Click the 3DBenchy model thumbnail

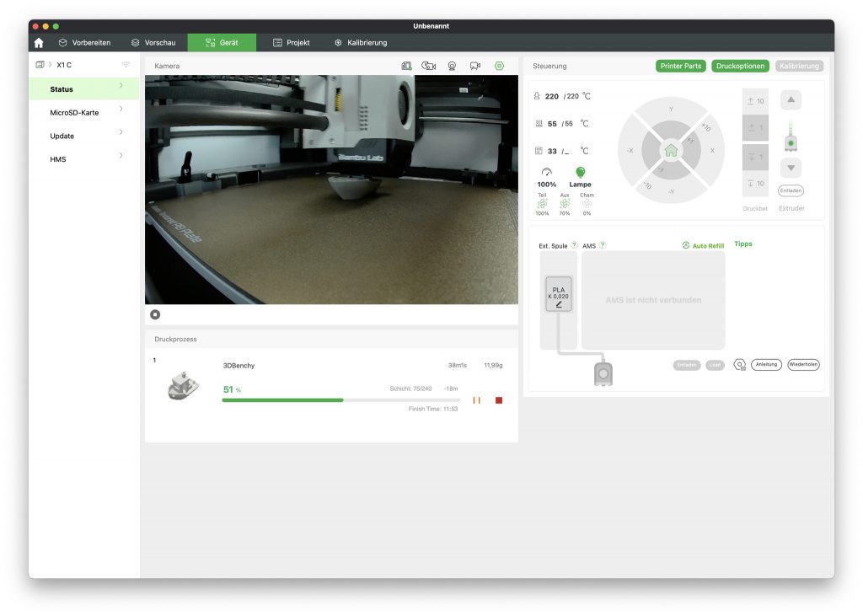coord(183,385)
